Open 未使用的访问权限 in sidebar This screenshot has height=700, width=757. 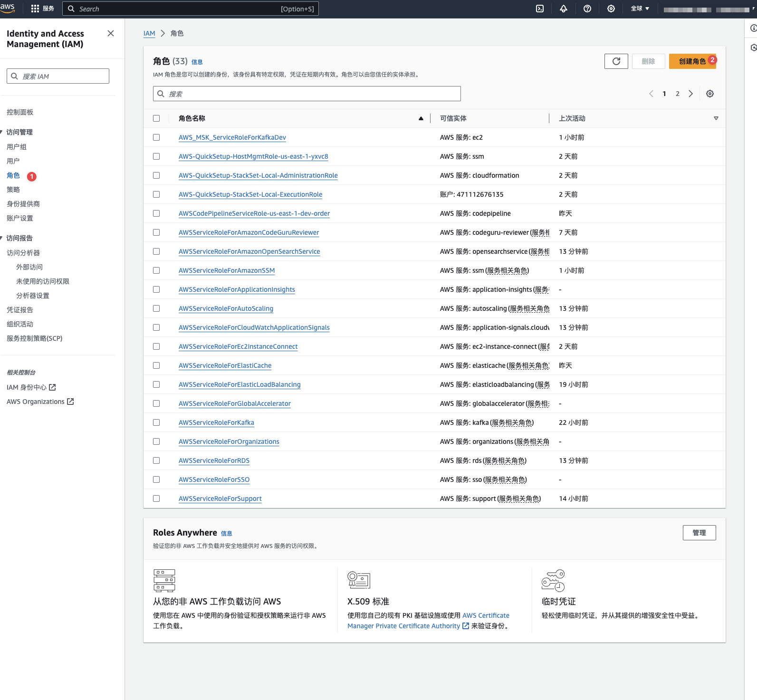click(x=43, y=281)
